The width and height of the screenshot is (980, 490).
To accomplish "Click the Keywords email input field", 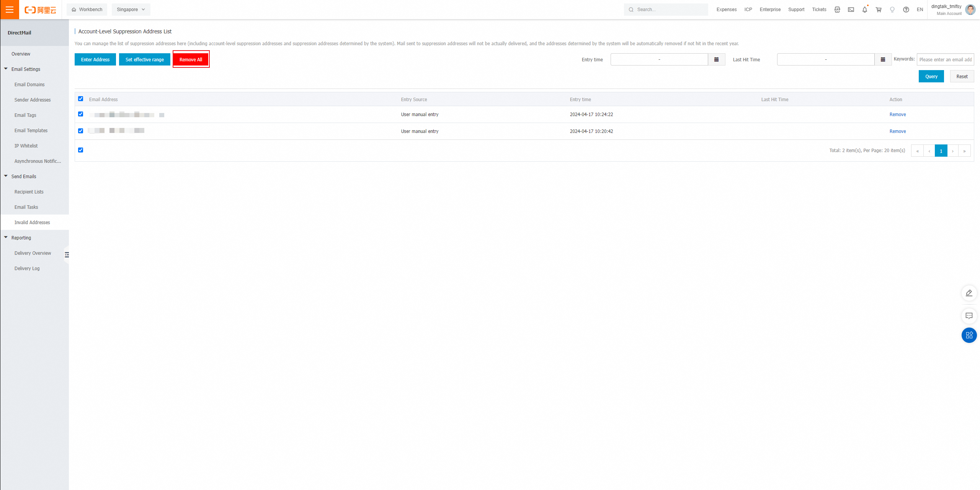I will (x=945, y=59).
